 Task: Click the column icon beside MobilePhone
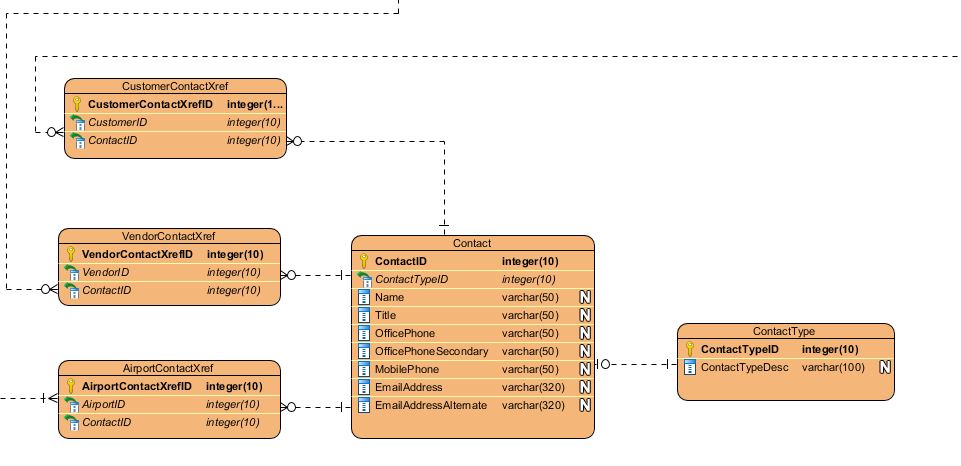364,369
